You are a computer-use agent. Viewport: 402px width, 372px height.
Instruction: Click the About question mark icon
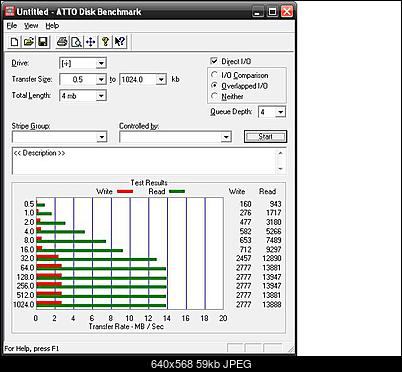point(105,42)
